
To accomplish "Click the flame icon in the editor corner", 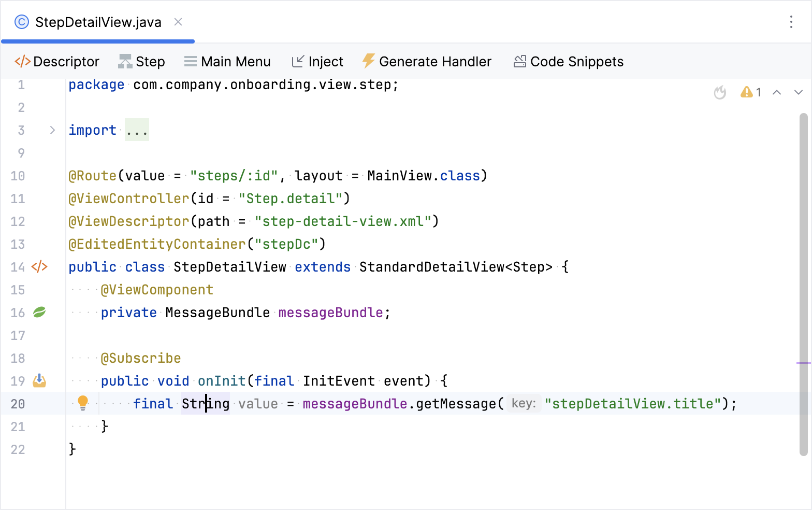I will (720, 93).
